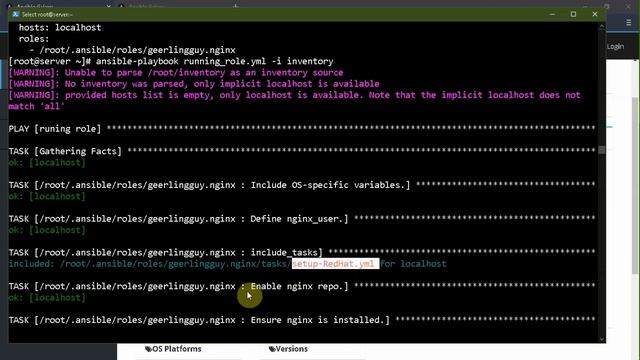Click the 'No inventory was parsed' warning
This screenshot has height=360, width=640.
coord(194,84)
